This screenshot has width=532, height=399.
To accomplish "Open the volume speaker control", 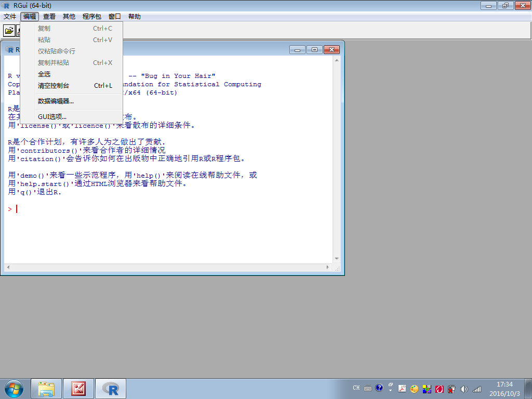I will click(x=464, y=389).
